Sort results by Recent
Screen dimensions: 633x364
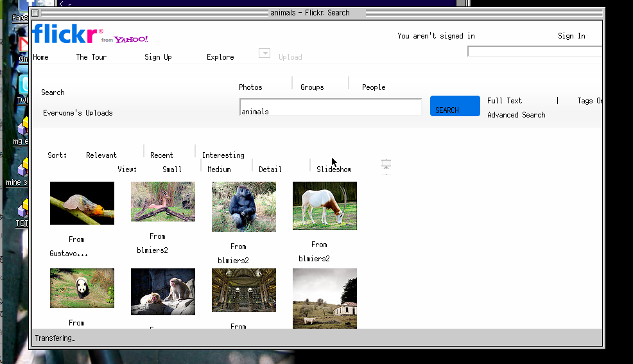pyautogui.click(x=162, y=155)
